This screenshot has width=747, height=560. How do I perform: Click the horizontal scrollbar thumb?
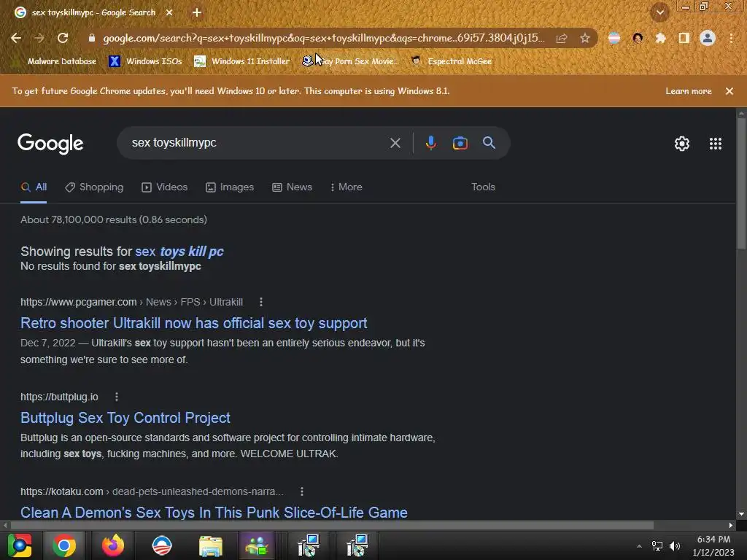[x=332, y=525]
